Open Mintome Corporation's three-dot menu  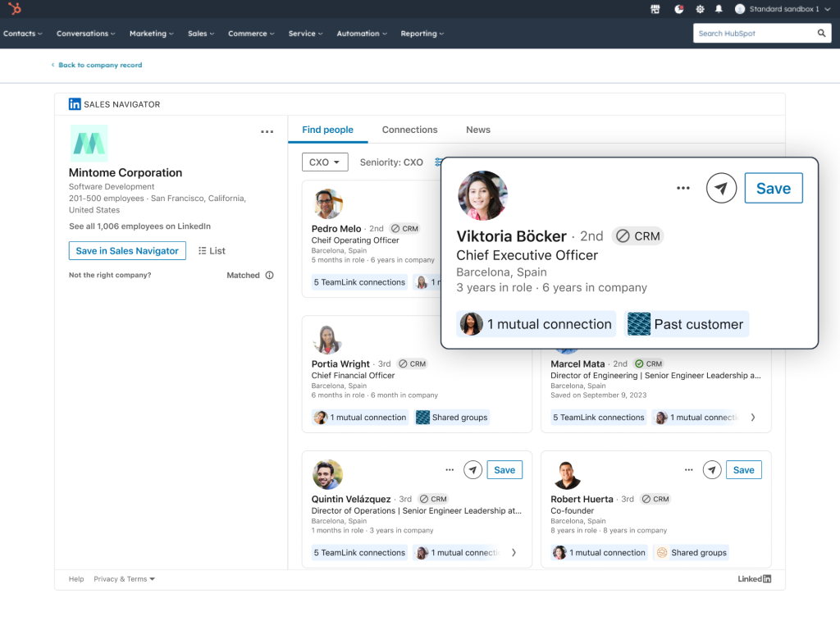point(267,131)
